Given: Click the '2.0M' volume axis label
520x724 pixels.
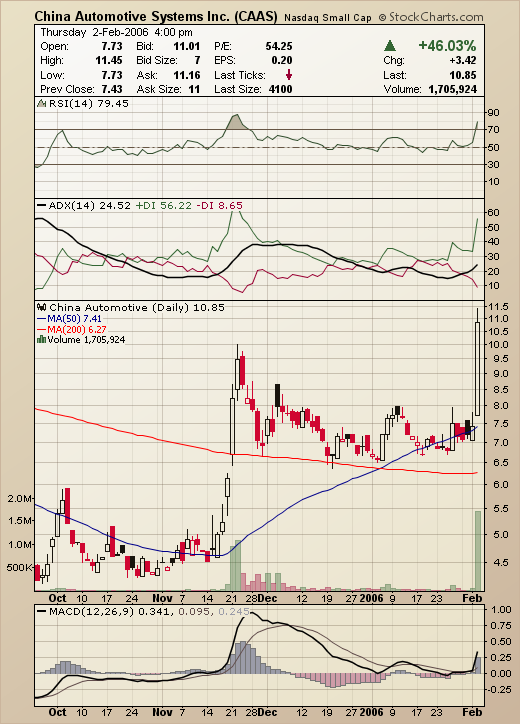Looking at the screenshot, I should [x=19, y=499].
